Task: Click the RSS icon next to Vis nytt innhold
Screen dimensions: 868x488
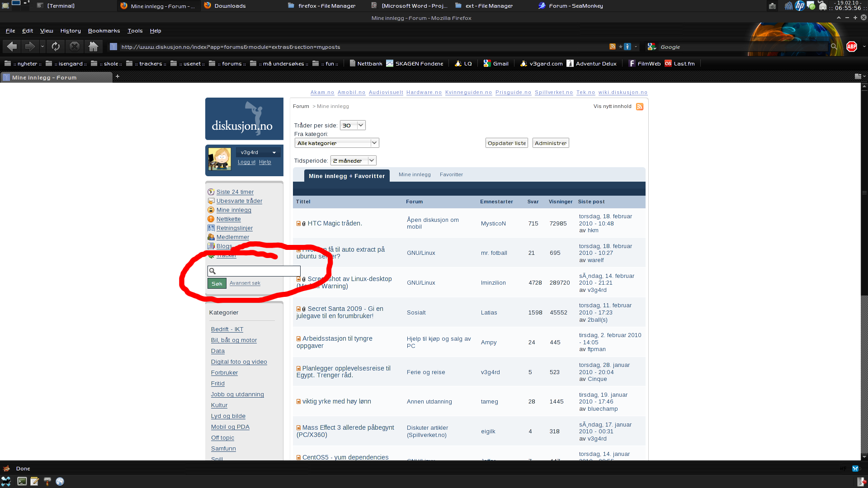Action: (x=640, y=107)
